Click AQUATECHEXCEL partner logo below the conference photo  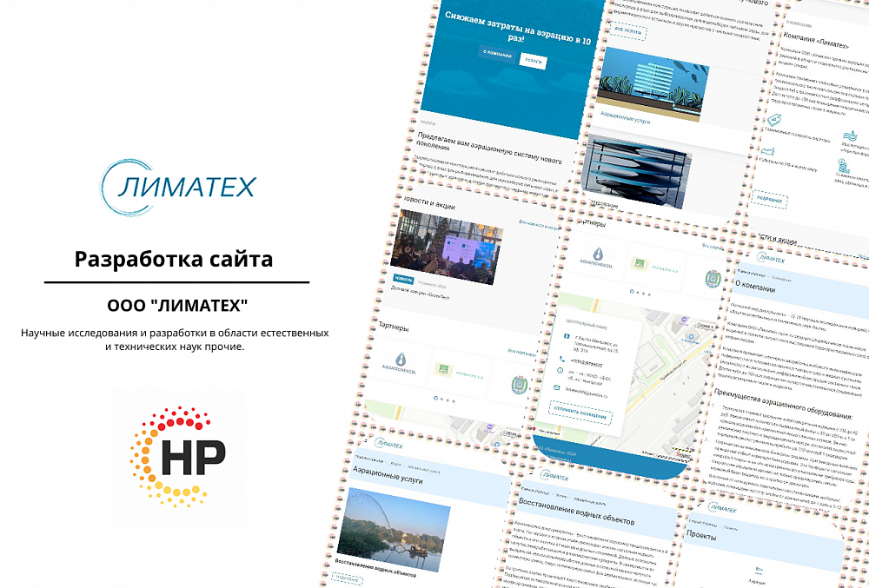pyautogui.click(x=400, y=363)
